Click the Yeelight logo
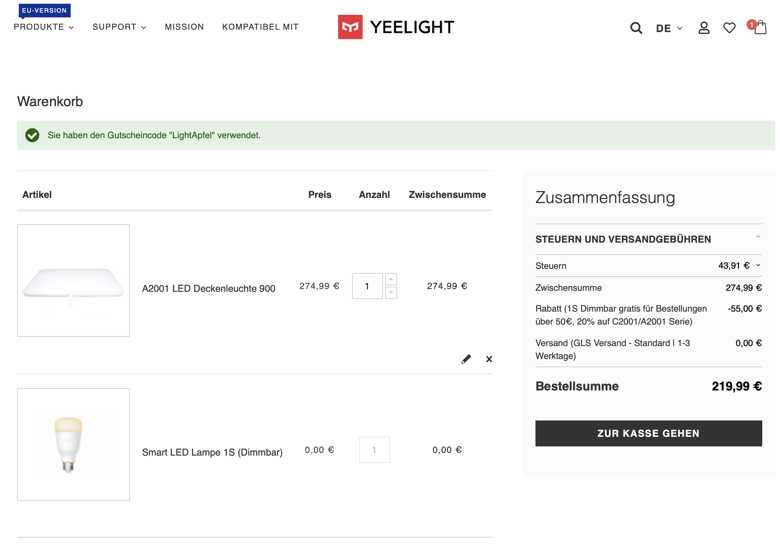Screen dimensions: 780x544 tap(396, 27)
